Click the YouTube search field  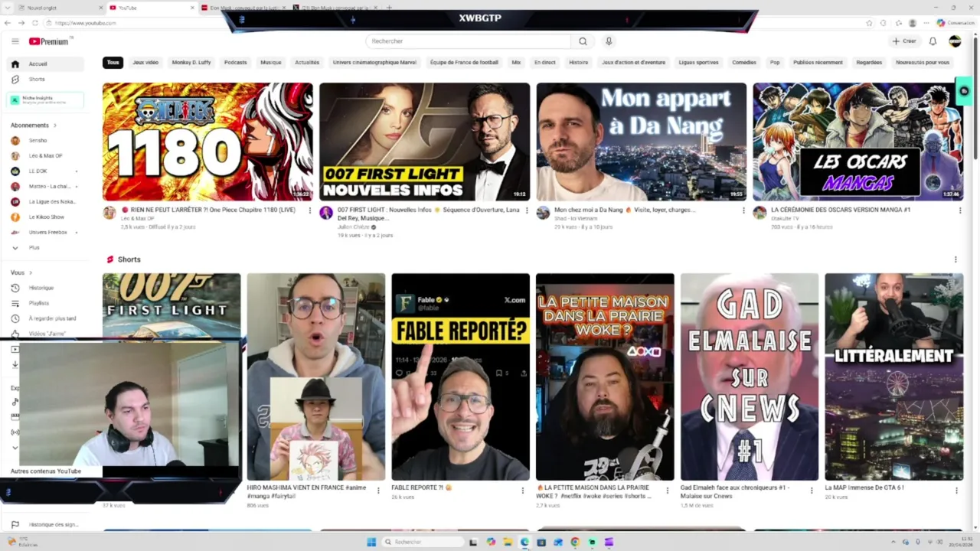coord(469,41)
